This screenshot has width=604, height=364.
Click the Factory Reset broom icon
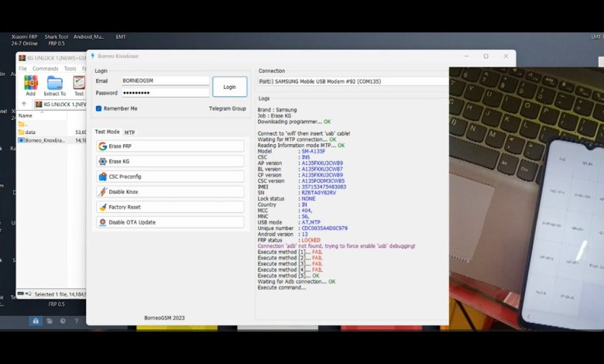point(103,207)
